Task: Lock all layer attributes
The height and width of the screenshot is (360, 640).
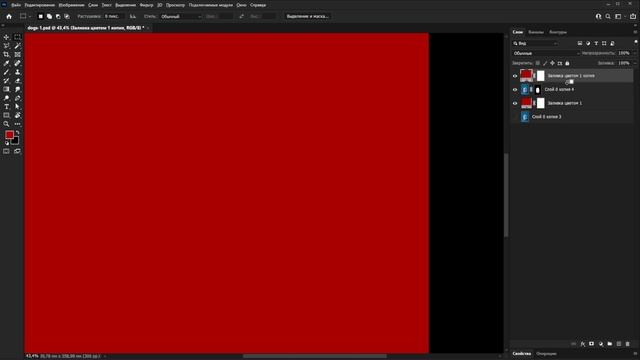Action: (567, 63)
